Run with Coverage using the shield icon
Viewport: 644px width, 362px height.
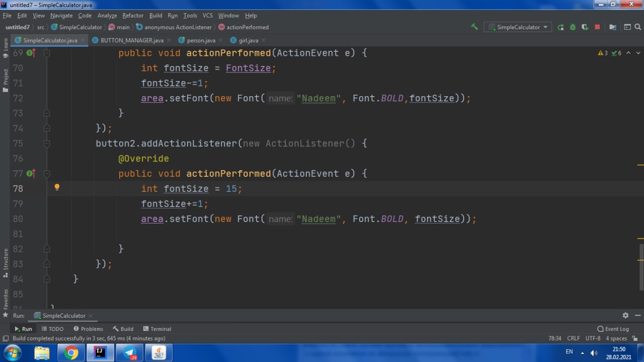pos(585,27)
